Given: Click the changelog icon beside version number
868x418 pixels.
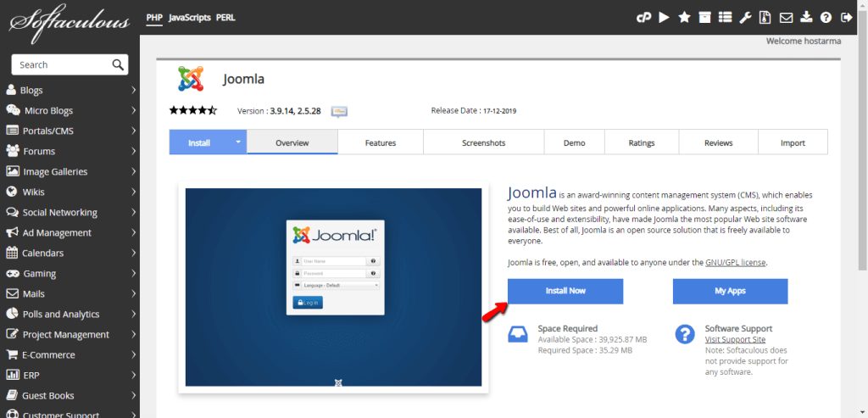Looking at the screenshot, I should [339, 111].
